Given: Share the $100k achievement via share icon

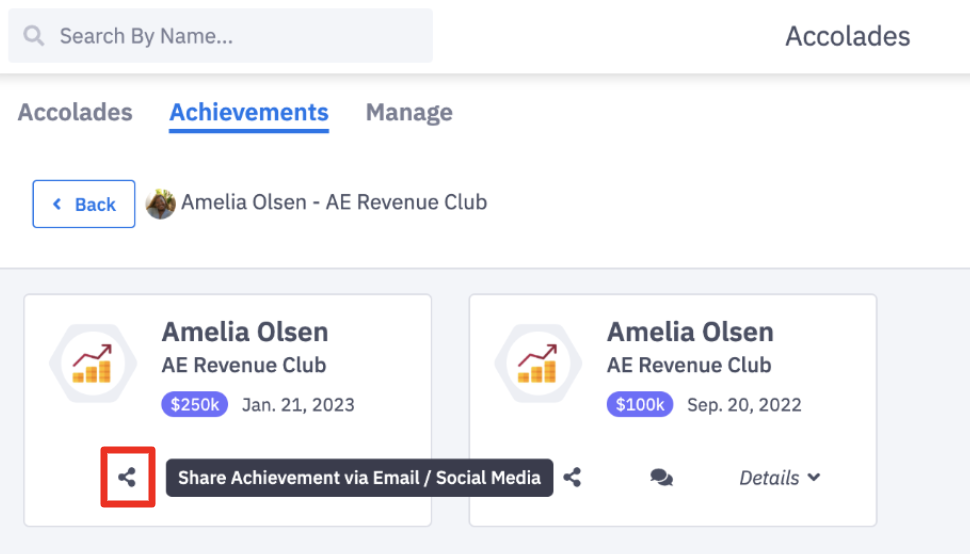Looking at the screenshot, I should click(x=572, y=478).
